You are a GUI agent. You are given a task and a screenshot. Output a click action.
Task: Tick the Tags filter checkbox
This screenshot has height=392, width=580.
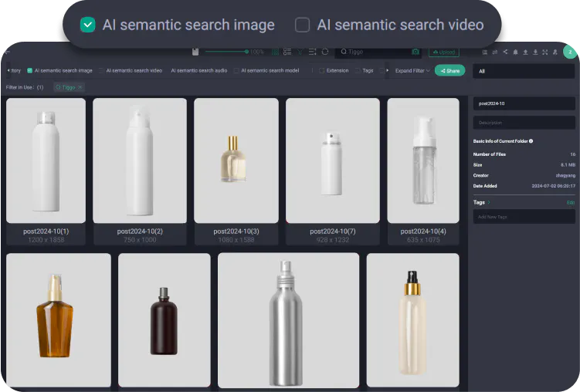[358, 70]
